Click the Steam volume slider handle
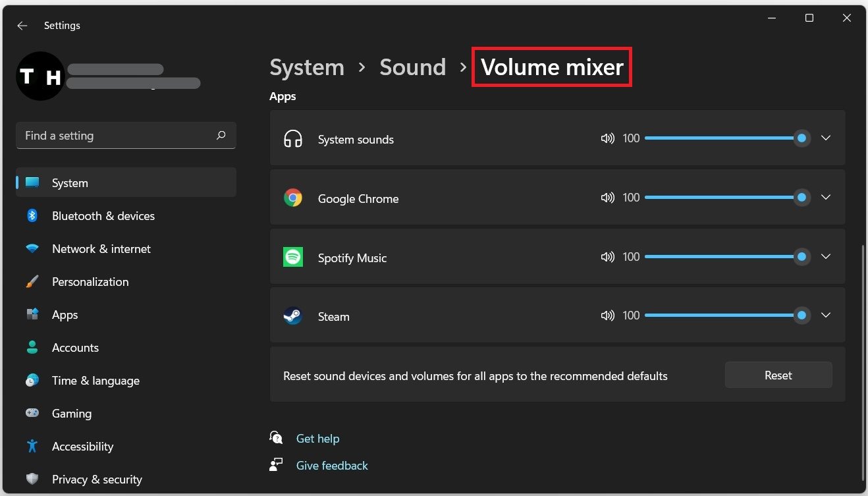The width and height of the screenshot is (868, 496). (x=801, y=316)
